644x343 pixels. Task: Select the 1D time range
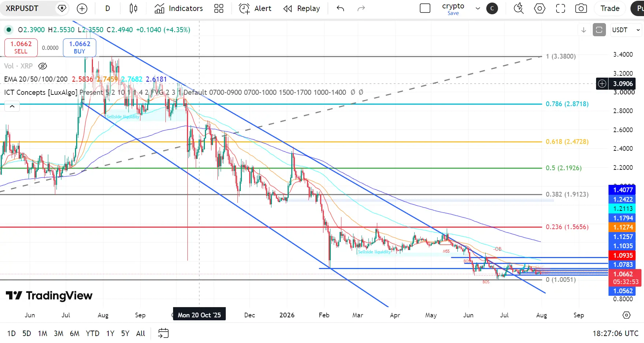pyautogui.click(x=12, y=333)
